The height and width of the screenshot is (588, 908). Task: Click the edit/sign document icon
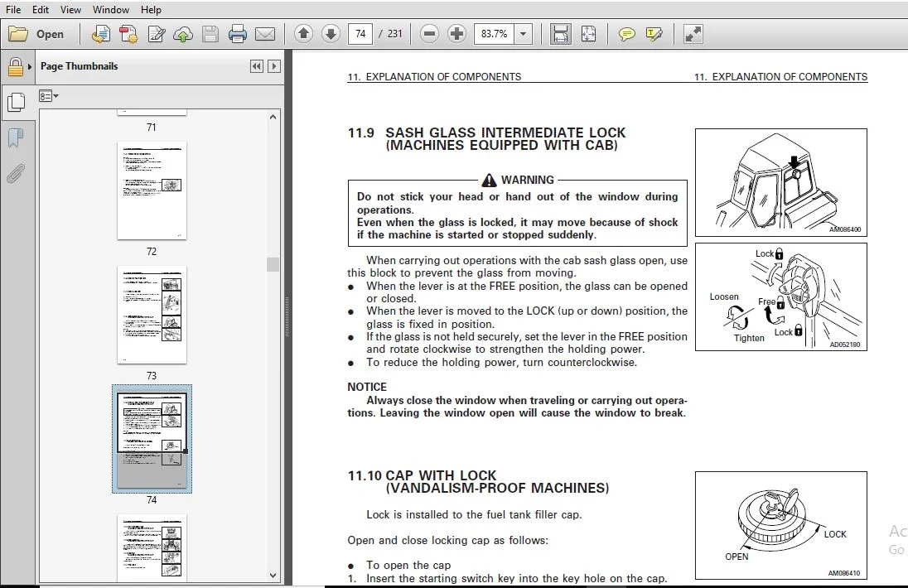pos(157,34)
